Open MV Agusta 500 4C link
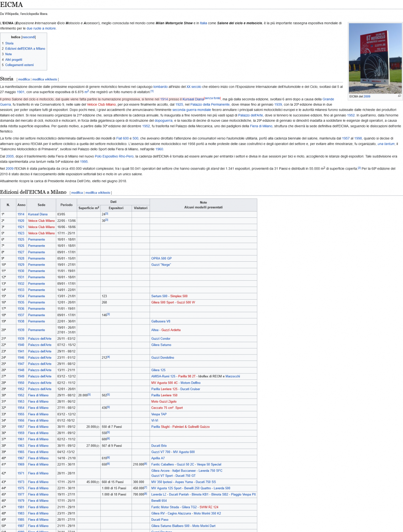403x532 pixels. click(x=165, y=383)
